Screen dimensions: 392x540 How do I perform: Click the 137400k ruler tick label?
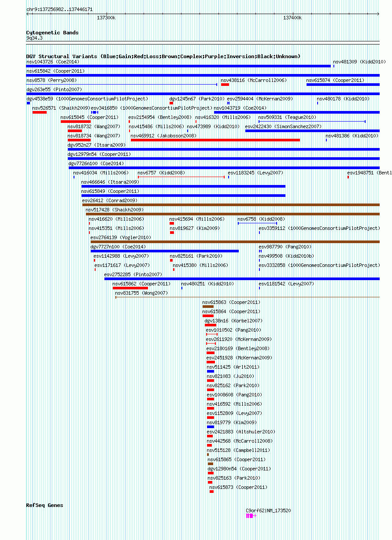(292, 18)
